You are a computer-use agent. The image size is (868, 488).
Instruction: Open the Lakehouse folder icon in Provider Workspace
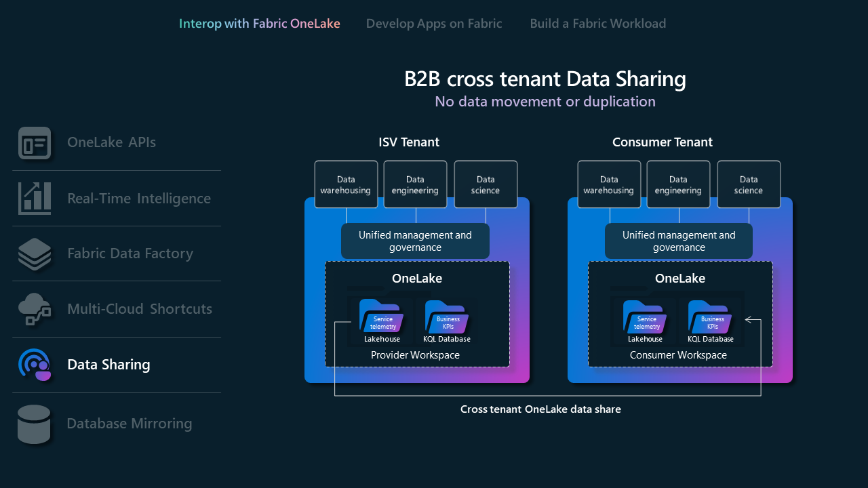pos(381,317)
